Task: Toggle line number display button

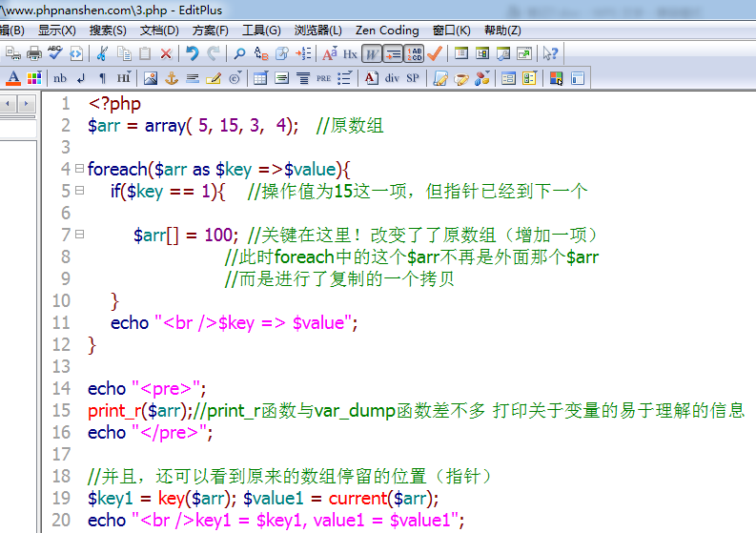Action: click(x=414, y=53)
